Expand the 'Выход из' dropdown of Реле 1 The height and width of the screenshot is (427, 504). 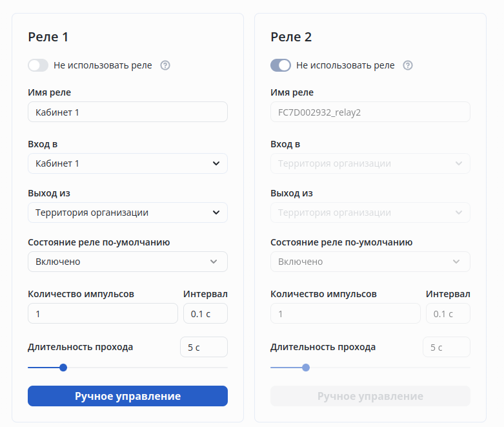128,213
